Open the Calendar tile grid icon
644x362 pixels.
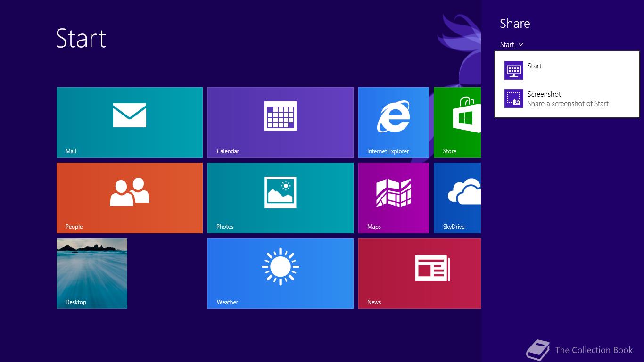(x=281, y=116)
